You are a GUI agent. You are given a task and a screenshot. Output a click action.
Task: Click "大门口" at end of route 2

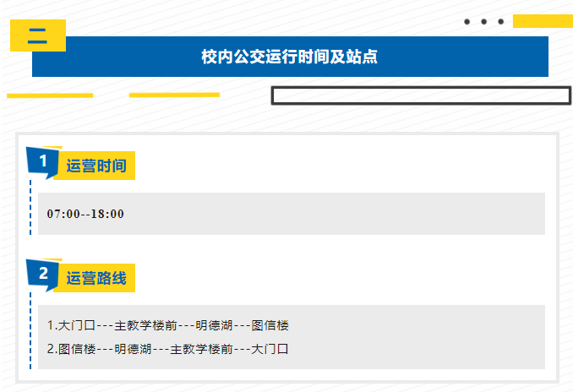point(270,348)
